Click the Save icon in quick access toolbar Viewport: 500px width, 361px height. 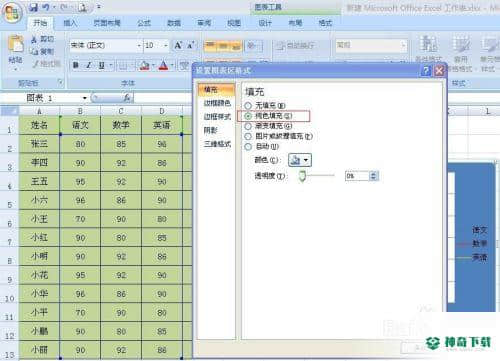[33, 7]
